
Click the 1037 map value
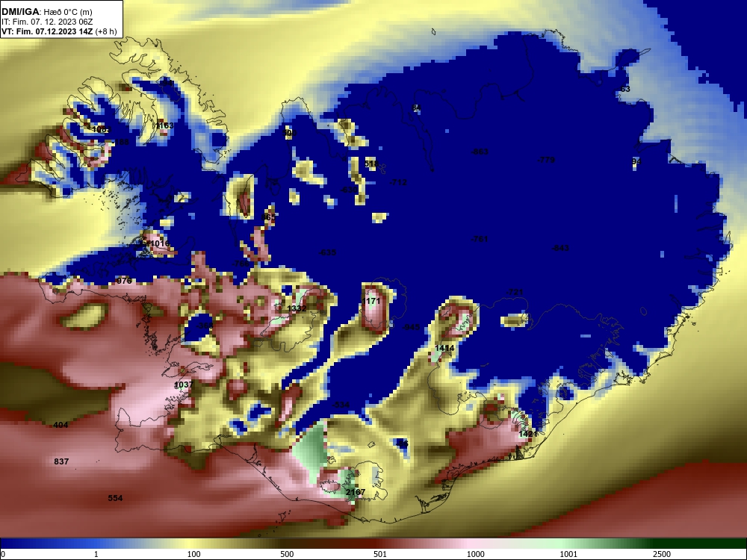coord(184,385)
